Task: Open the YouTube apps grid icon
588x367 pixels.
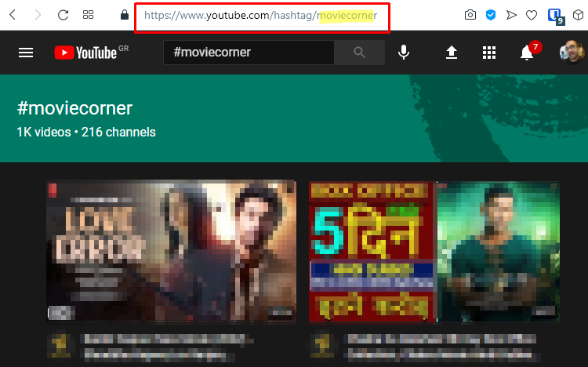Action: click(489, 53)
